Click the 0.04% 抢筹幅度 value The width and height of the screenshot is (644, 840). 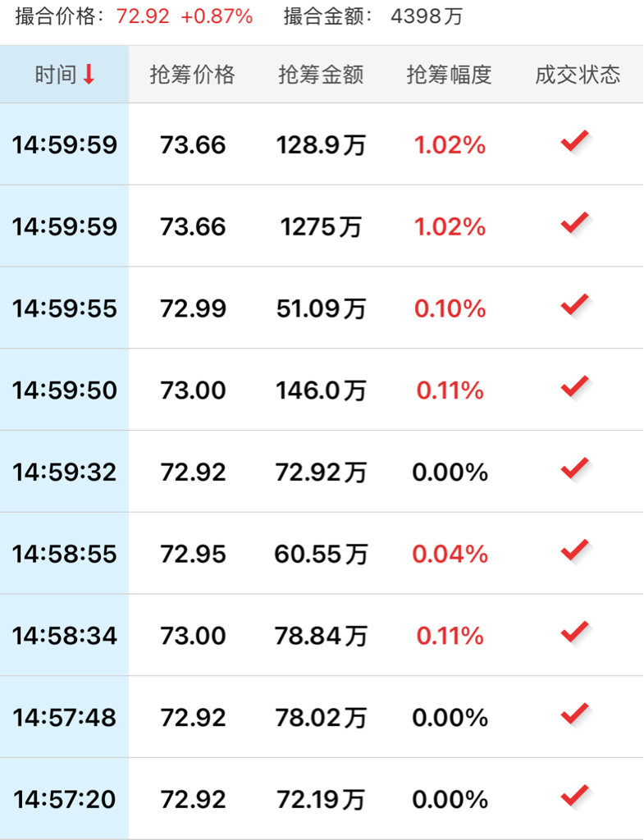point(450,555)
